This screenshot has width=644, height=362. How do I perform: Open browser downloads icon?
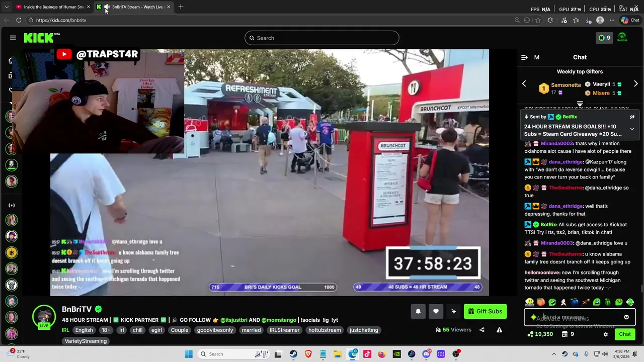(588, 20)
